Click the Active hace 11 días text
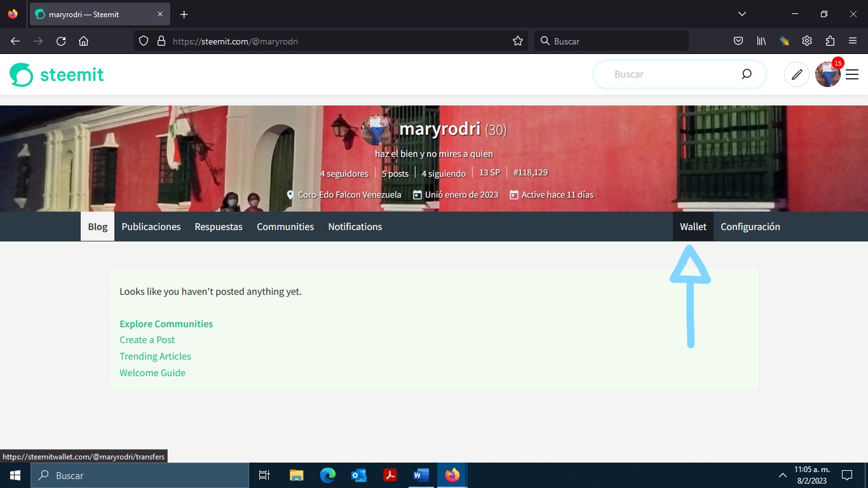This screenshot has height=488, width=868. tap(557, 195)
